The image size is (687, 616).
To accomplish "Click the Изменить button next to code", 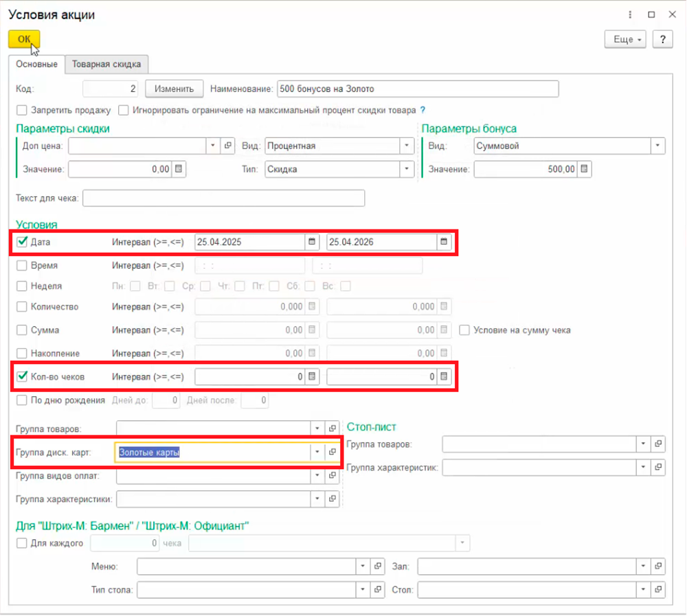I will (174, 89).
